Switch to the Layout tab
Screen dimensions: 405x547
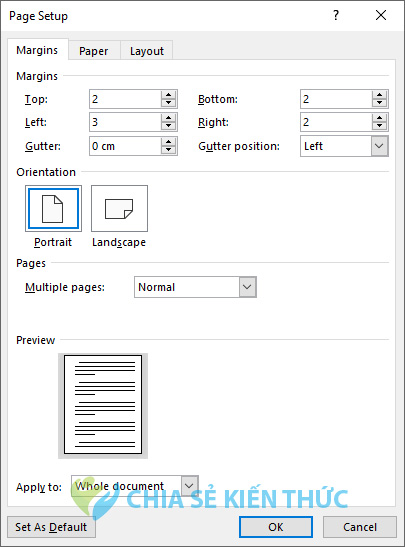(x=147, y=51)
